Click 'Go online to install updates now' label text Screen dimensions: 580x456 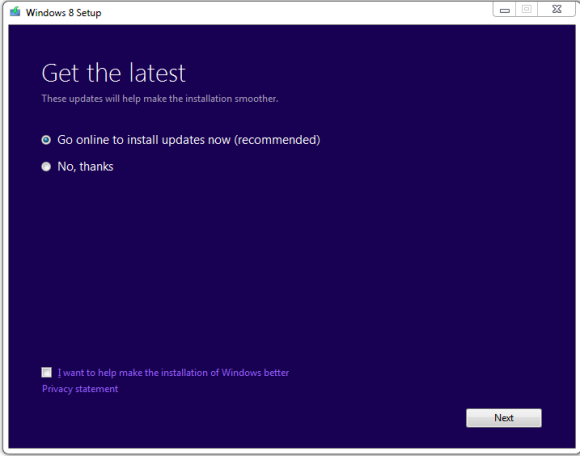pyautogui.click(x=189, y=140)
